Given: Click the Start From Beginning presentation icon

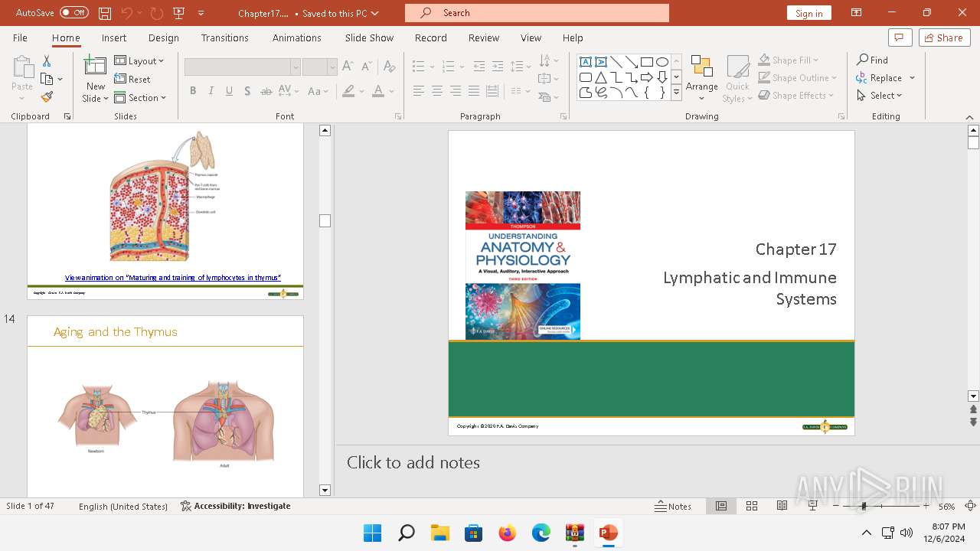Looking at the screenshot, I should click(x=179, y=13).
